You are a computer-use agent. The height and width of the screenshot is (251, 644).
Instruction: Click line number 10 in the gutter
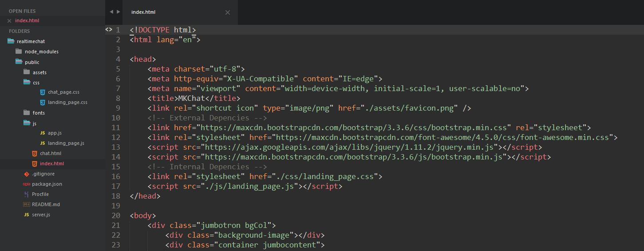(x=116, y=118)
